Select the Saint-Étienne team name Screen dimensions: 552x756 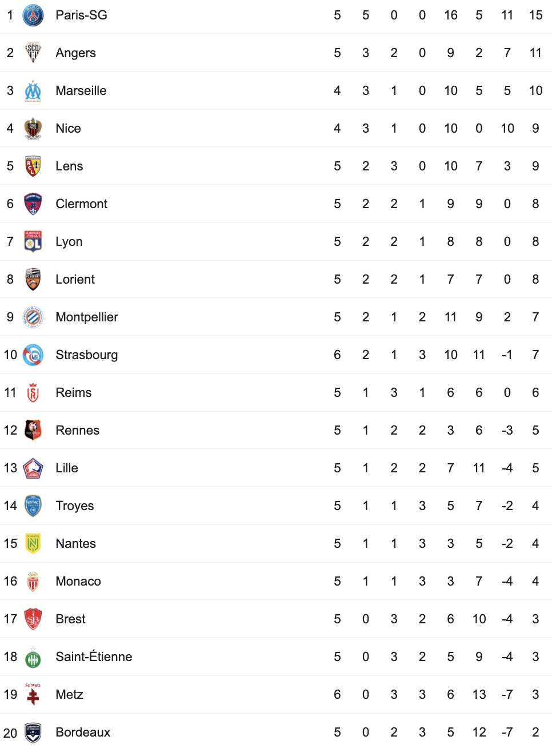(94, 656)
